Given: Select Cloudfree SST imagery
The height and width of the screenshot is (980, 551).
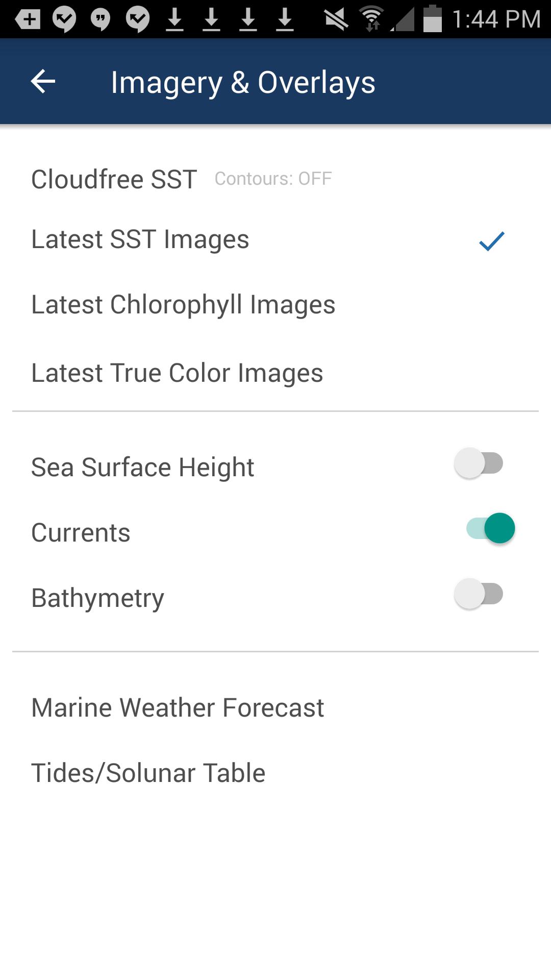Looking at the screenshot, I should pos(114,179).
